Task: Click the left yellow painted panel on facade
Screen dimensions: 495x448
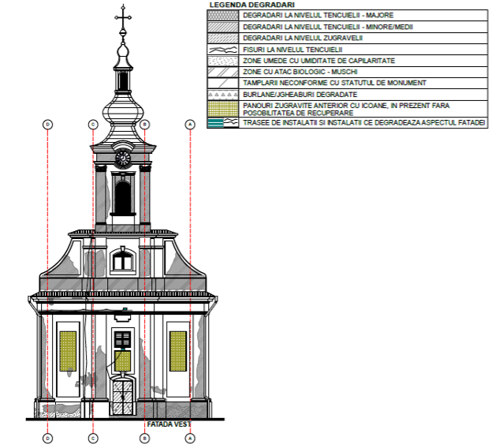Action: tap(68, 352)
